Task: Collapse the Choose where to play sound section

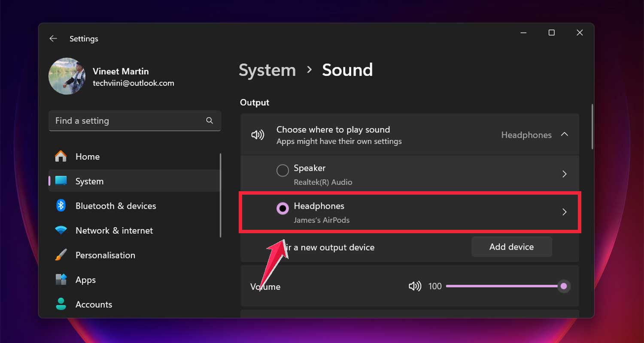Action: click(565, 134)
